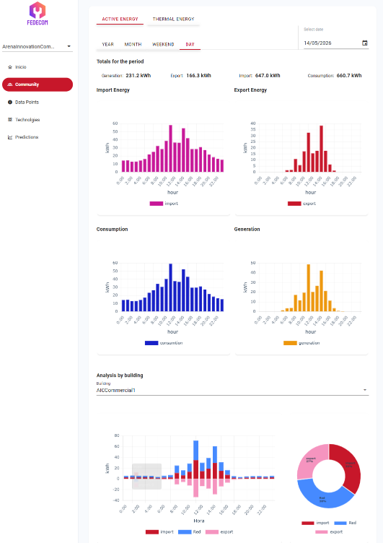Select the Month period tab
Screen dimensions: 383x543
tap(133, 44)
